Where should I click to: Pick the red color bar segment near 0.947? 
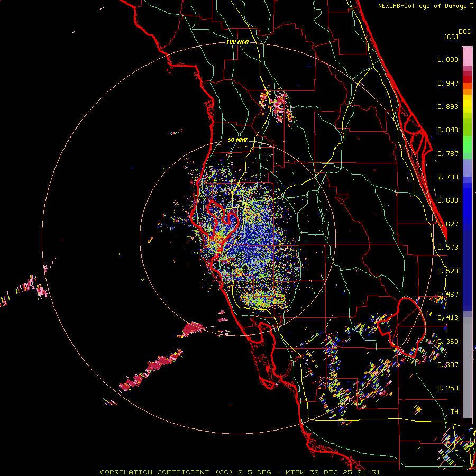[x=467, y=79]
